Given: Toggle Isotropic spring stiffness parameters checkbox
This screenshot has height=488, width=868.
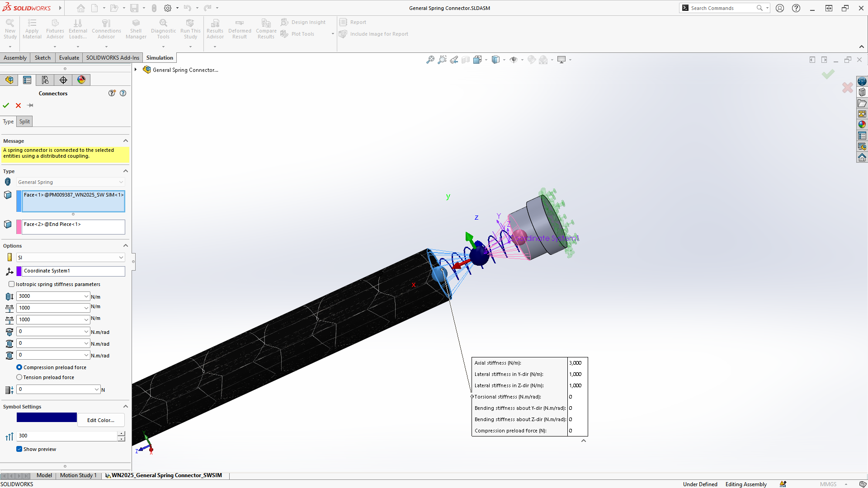Looking at the screenshot, I should [12, 284].
